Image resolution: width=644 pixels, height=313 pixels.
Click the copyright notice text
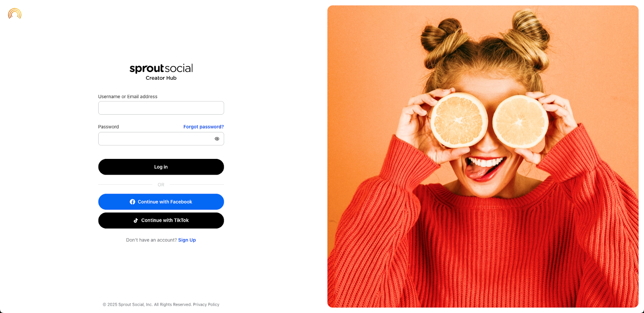147,305
